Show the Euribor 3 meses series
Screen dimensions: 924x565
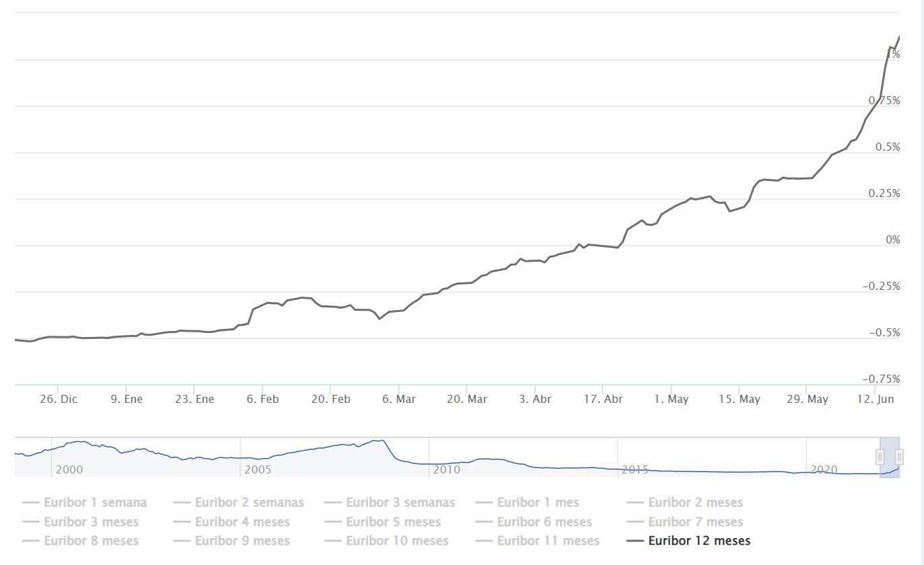pyautogui.click(x=91, y=522)
